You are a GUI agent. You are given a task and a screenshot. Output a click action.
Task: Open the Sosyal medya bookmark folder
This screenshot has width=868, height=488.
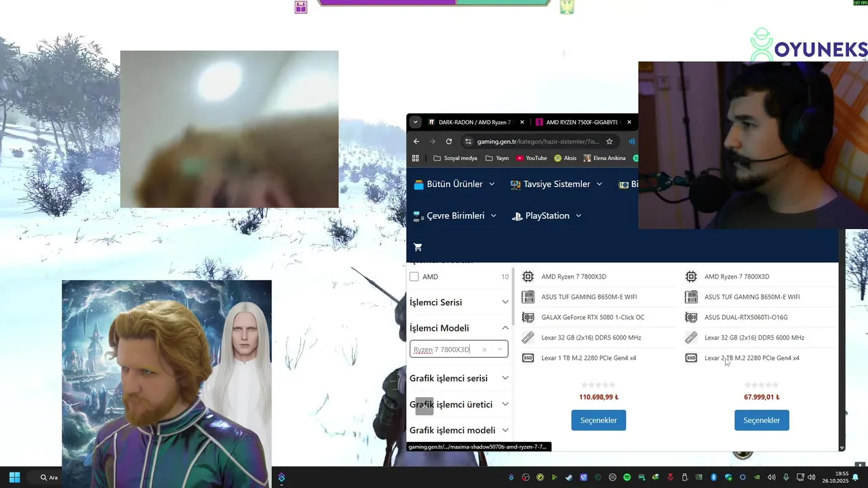pos(455,158)
